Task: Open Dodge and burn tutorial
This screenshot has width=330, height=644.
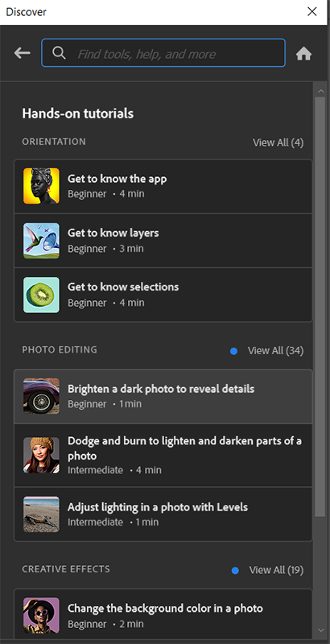Action: coord(163,455)
